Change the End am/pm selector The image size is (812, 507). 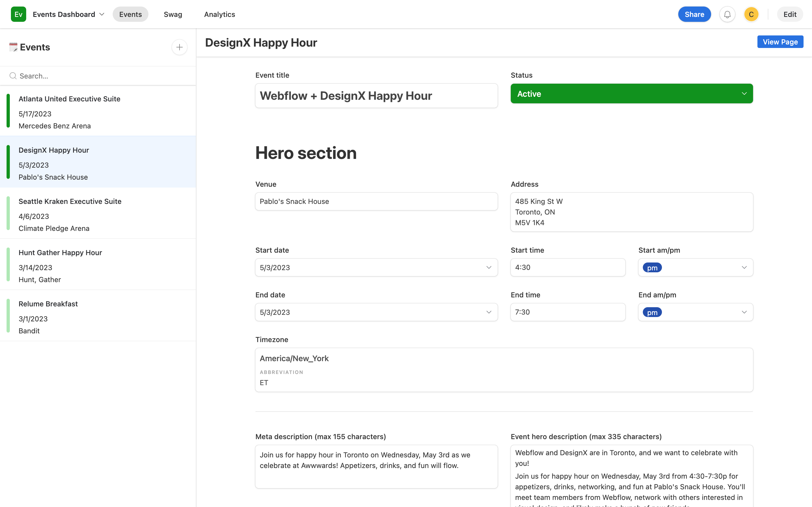(x=695, y=312)
